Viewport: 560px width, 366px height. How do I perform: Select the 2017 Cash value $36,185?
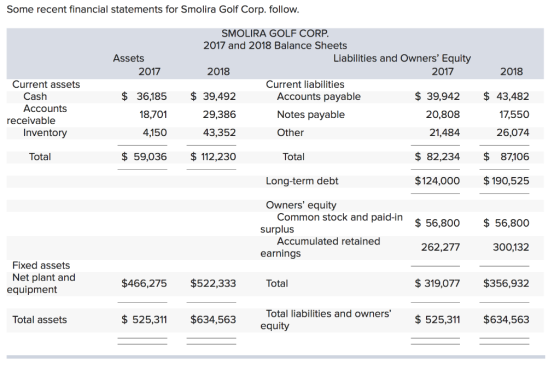coord(144,96)
